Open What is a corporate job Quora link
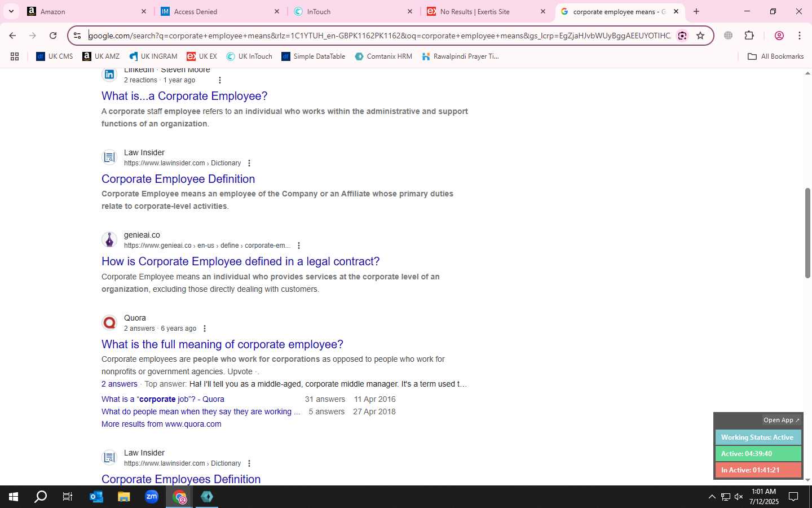812x508 pixels. coord(163,399)
